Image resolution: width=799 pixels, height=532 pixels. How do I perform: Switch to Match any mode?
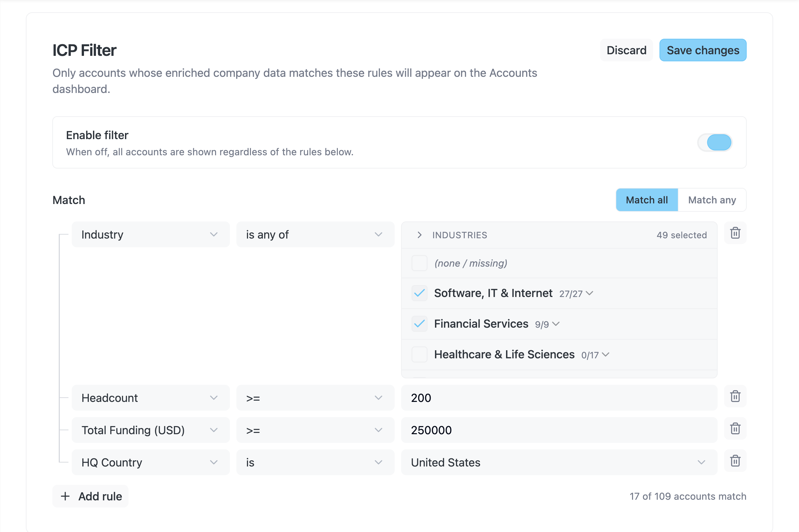pos(712,200)
